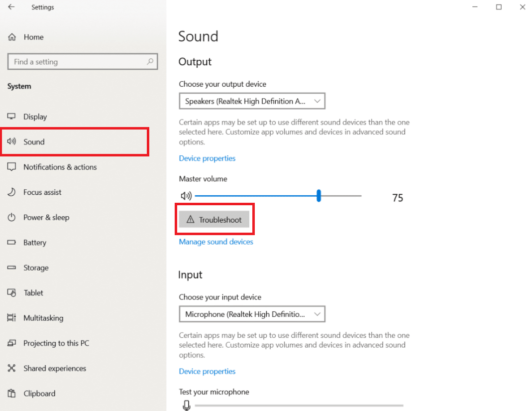Click the Home house icon

pyautogui.click(x=12, y=37)
